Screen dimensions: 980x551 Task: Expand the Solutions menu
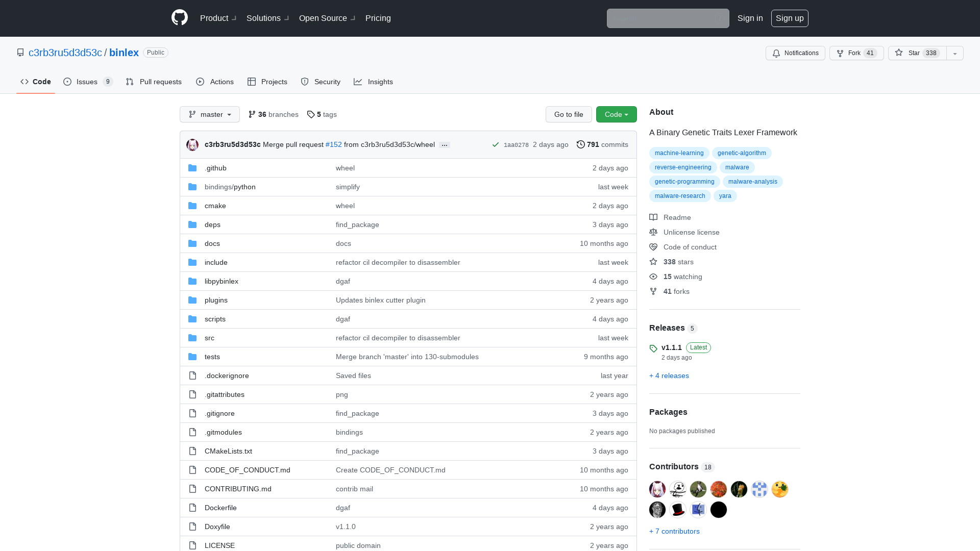(268, 18)
